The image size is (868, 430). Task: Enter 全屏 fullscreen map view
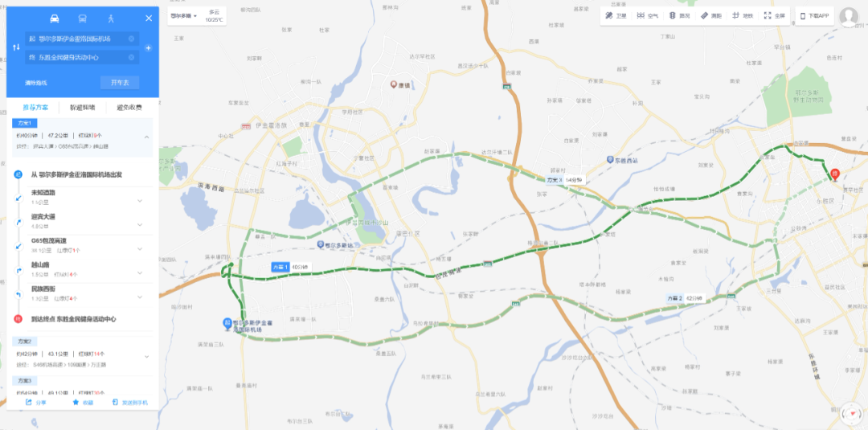[775, 16]
